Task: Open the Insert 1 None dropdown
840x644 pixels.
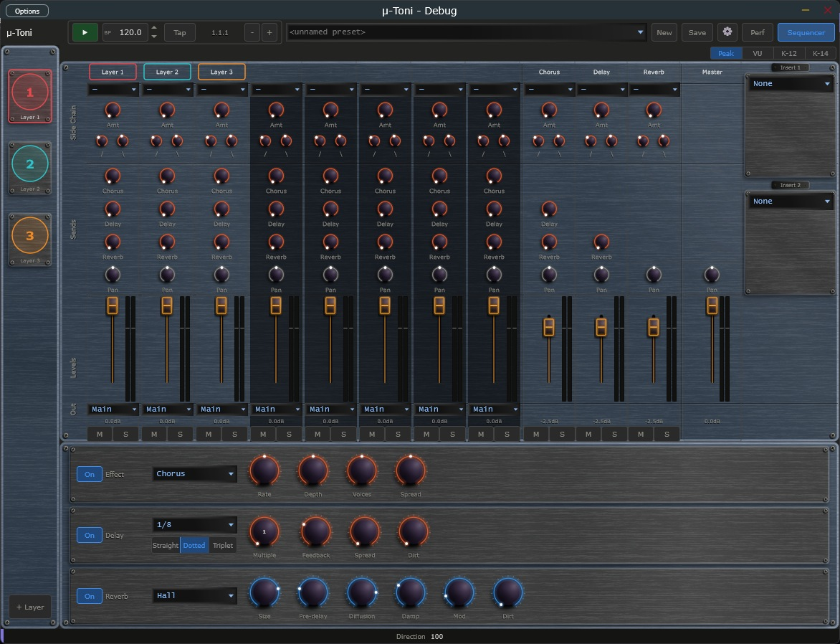Action: (x=791, y=84)
